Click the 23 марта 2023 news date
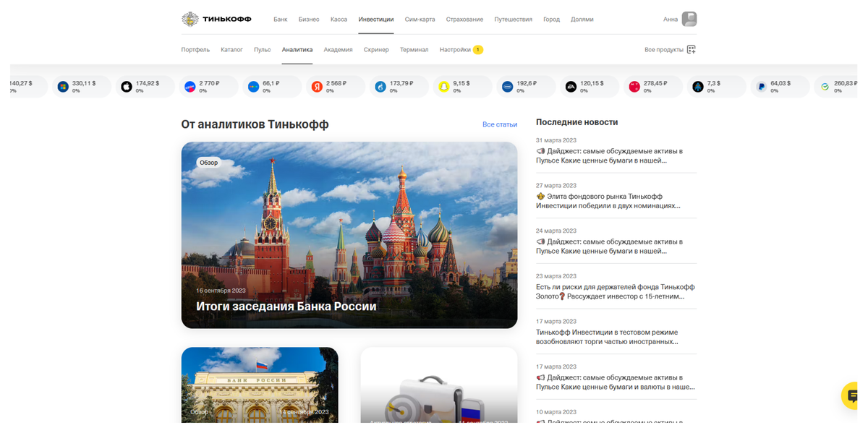This screenshot has width=868, height=433. (x=556, y=276)
